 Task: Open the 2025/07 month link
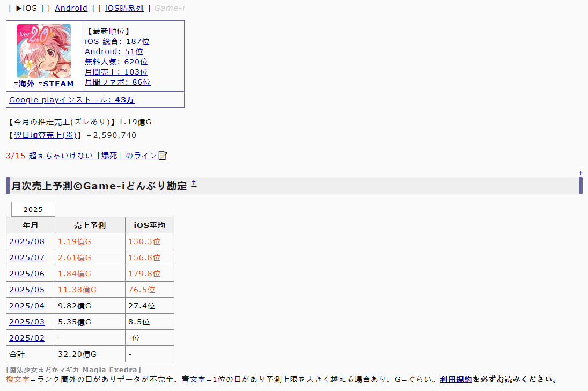(27, 257)
